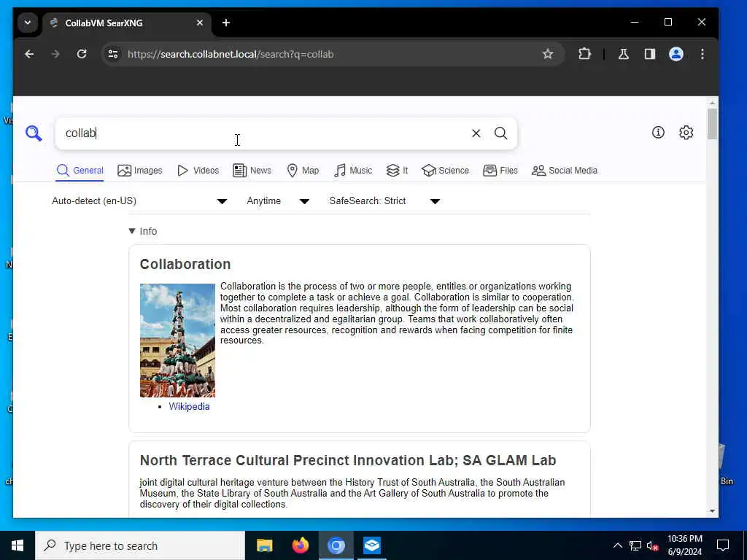Open a new browser tab
Image resolution: width=747 pixels, height=560 pixels.
(x=226, y=23)
